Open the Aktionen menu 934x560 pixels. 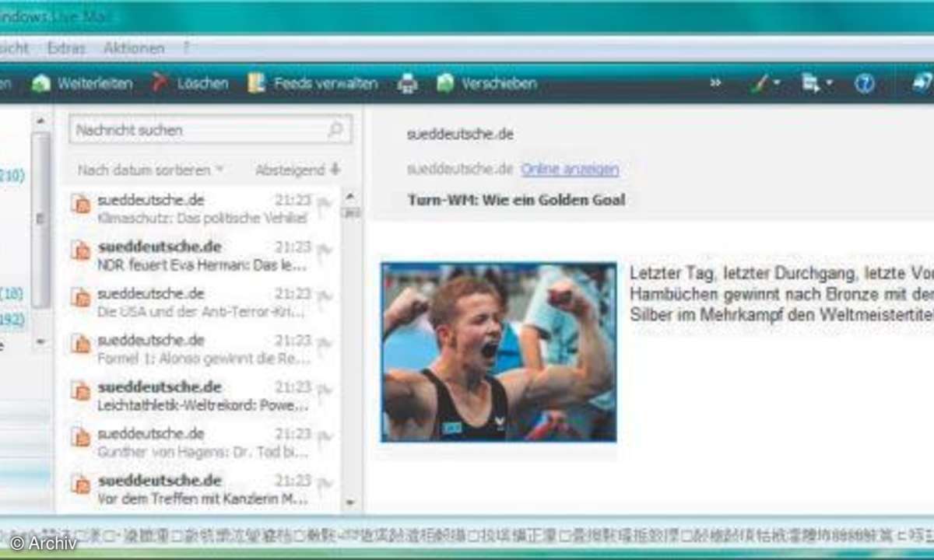(134, 48)
